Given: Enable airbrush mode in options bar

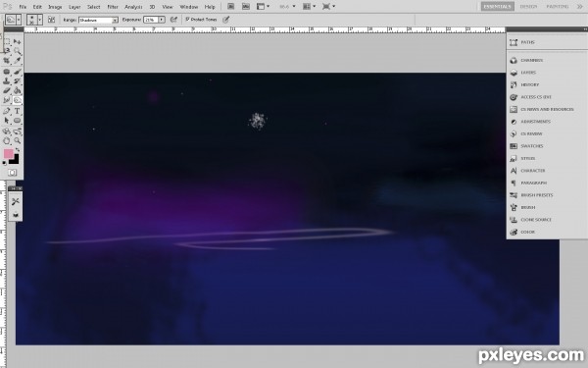Looking at the screenshot, I should (173, 20).
